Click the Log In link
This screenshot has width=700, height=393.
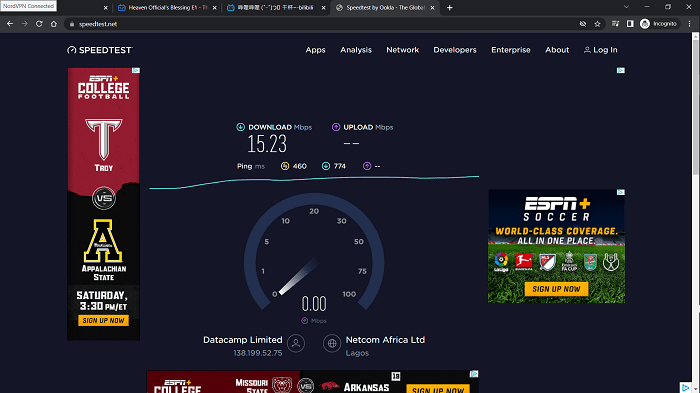(600, 50)
